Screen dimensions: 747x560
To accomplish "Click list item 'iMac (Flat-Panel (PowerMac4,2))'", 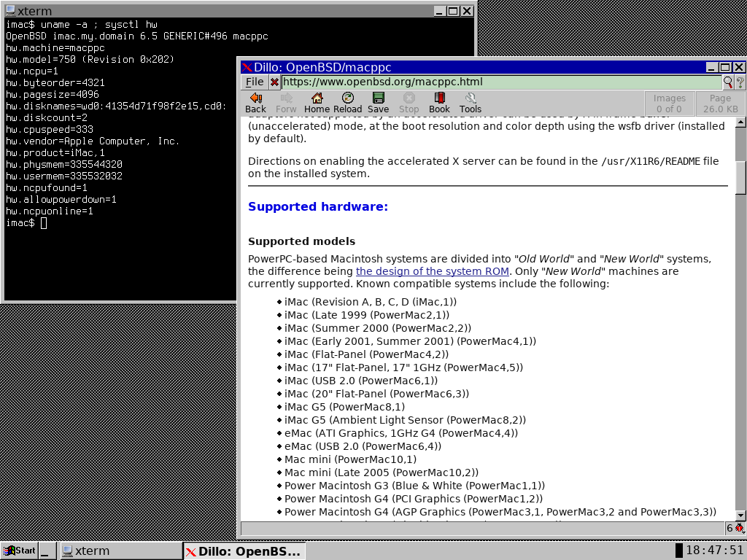I will [x=366, y=354].
